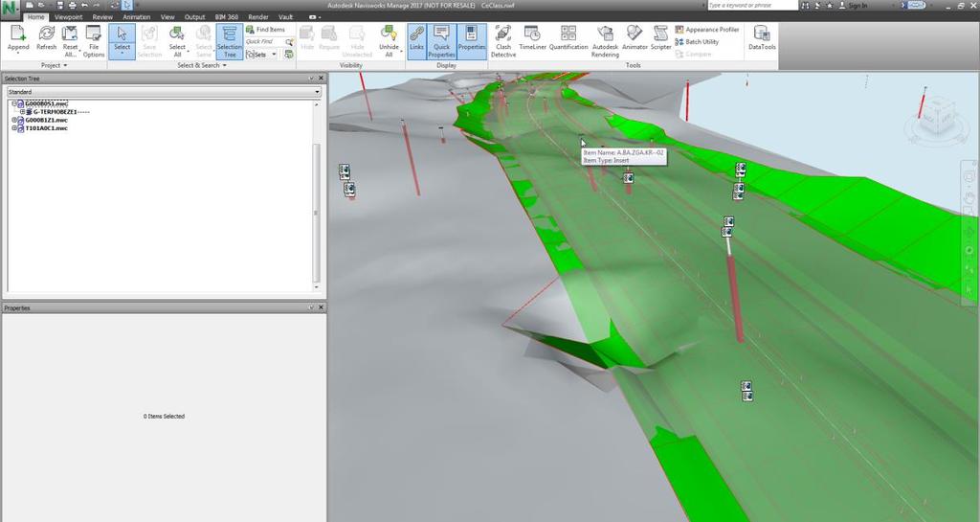Screen dimensions: 980x522
Task: Switch to the Viewpoint tab
Action: pyautogui.click(x=68, y=17)
